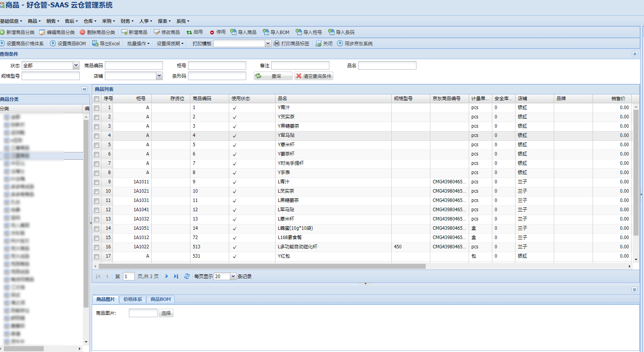This screenshot has height=352, width=644.
Task: Refresh the product list in pagination bar
Action: [x=187, y=277]
